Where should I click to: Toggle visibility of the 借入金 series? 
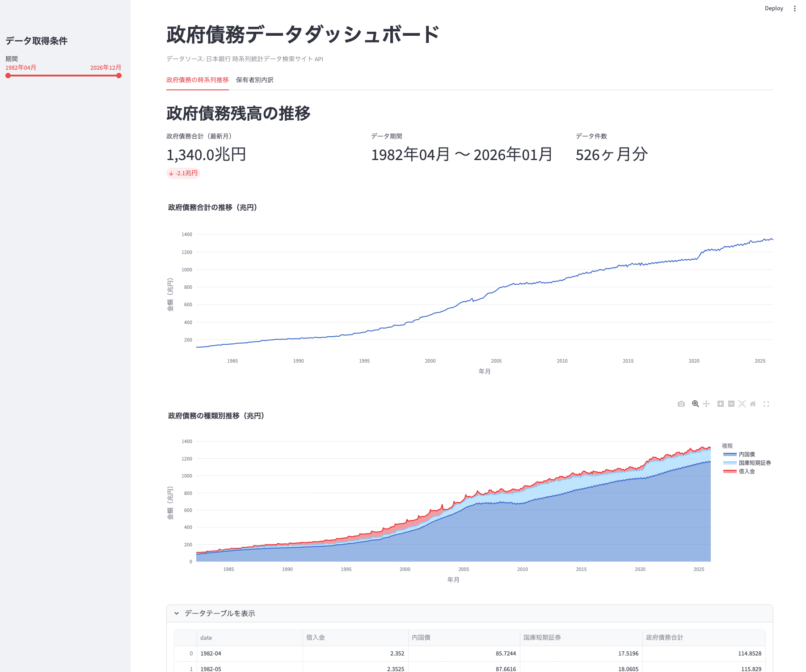point(747,471)
